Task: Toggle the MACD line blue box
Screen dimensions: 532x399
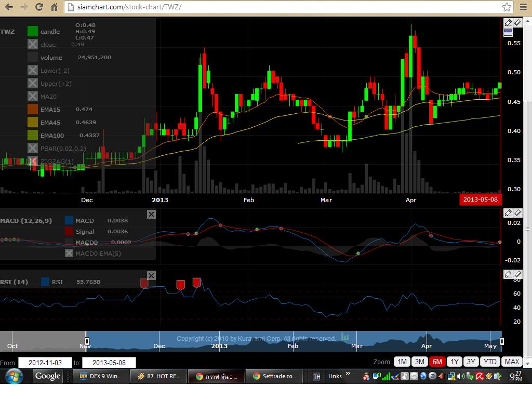Action: (x=69, y=220)
